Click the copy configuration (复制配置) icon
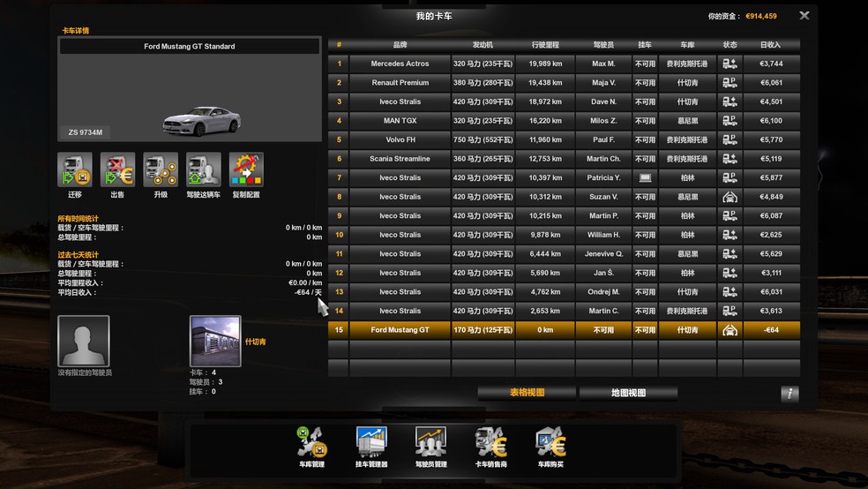The height and width of the screenshot is (489, 868). point(246,169)
